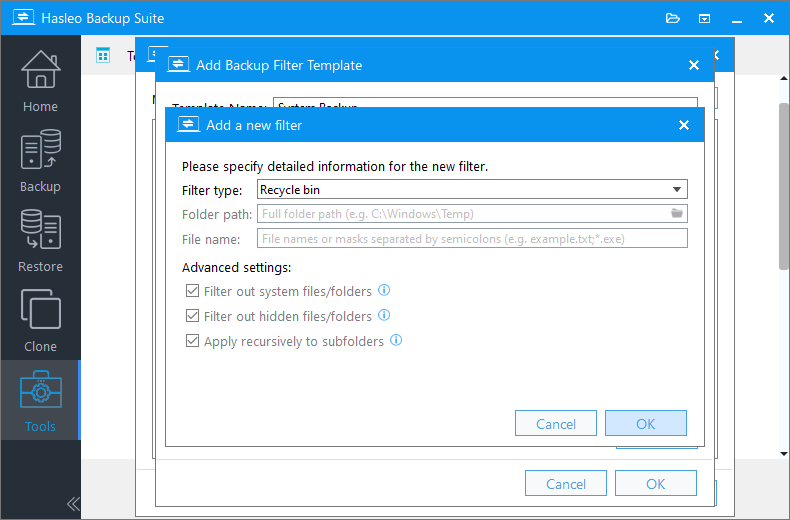The image size is (790, 520).
Task: Click the main window vertical scrollbar
Action: (x=784, y=186)
